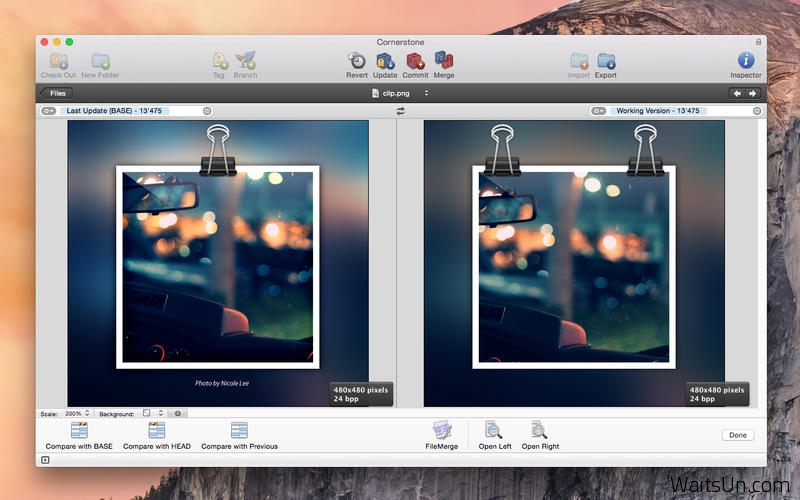
Task: Swap left and right versions icon
Action: coord(401,111)
